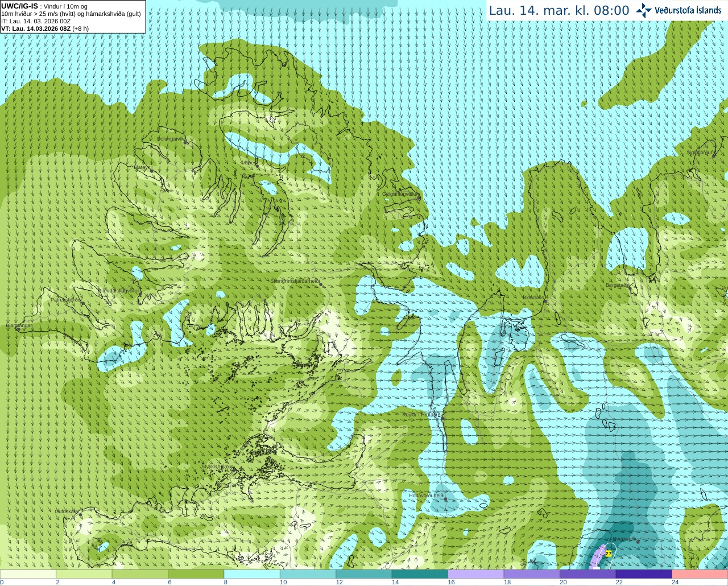This screenshot has height=586, width=728.
Task: Select the Siglufjörður station marker
Action: click(x=714, y=156)
